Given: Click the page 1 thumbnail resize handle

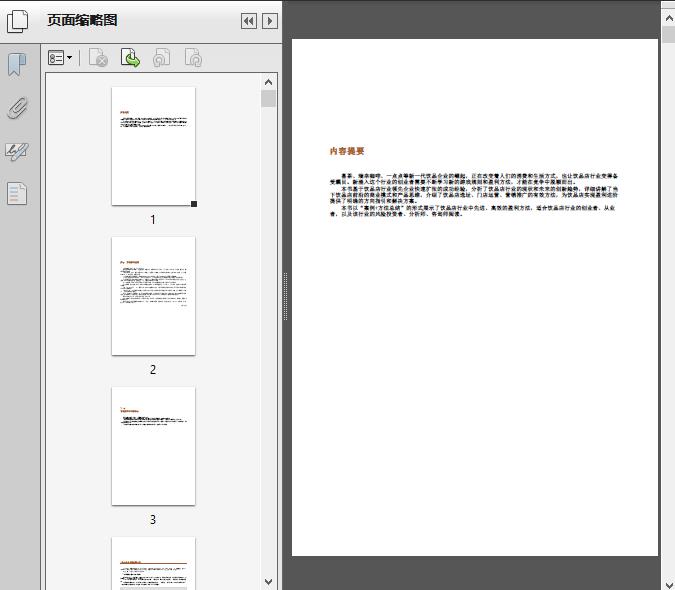Looking at the screenshot, I should [x=194, y=204].
